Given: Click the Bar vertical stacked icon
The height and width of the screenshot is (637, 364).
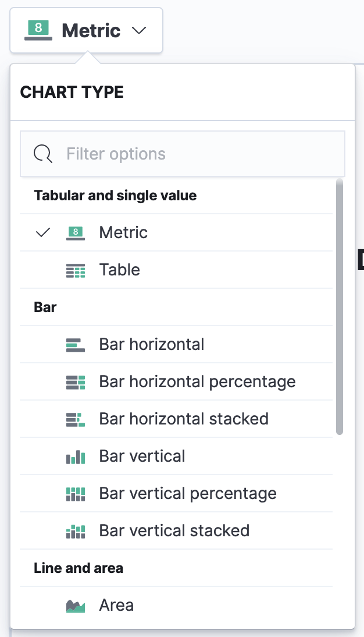Looking at the screenshot, I should pyautogui.click(x=76, y=530).
